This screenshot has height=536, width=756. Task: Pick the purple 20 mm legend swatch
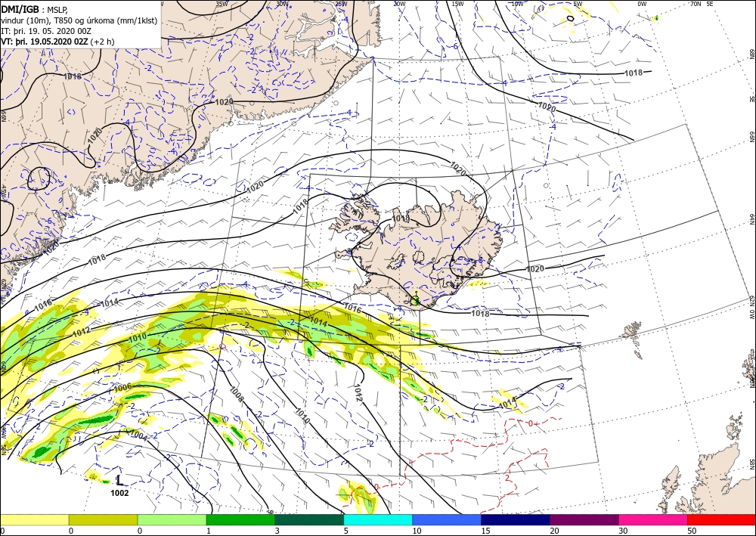[584, 519]
